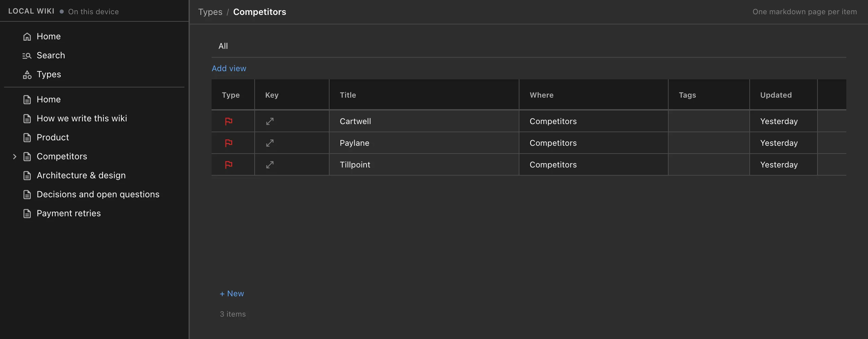Click the Tillpoint title cell
This screenshot has width=868, height=339.
424,165
